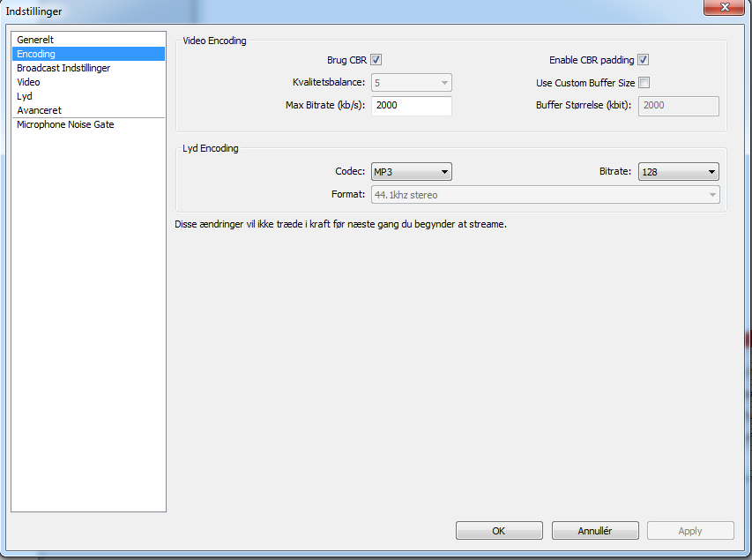
Task: Open the Generelt settings section
Action: pos(35,40)
